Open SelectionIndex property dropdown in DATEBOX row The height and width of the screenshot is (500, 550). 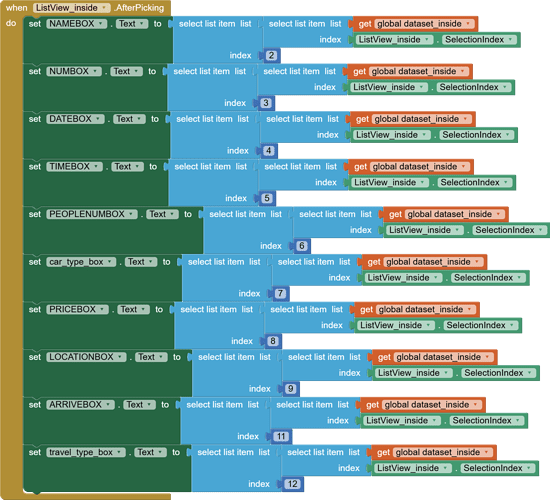[x=476, y=135]
